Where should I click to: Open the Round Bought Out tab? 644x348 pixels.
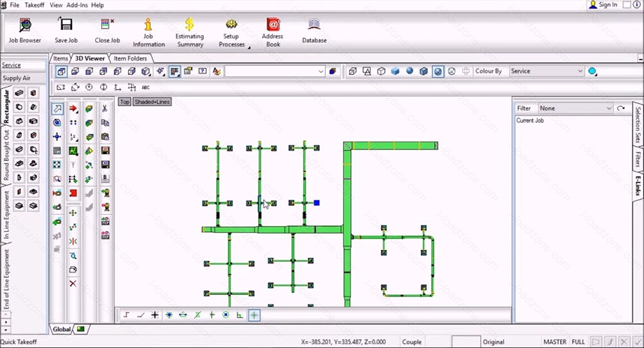coord(6,156)
